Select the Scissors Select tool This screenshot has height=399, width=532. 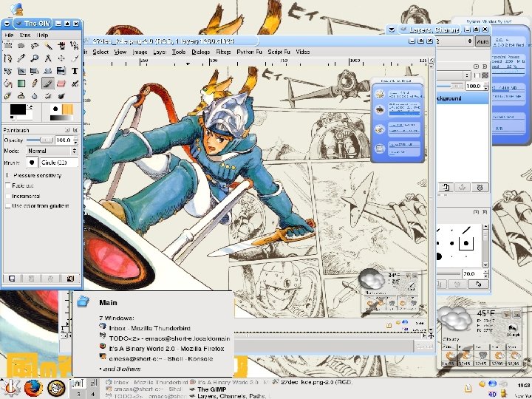click(75, 45)
